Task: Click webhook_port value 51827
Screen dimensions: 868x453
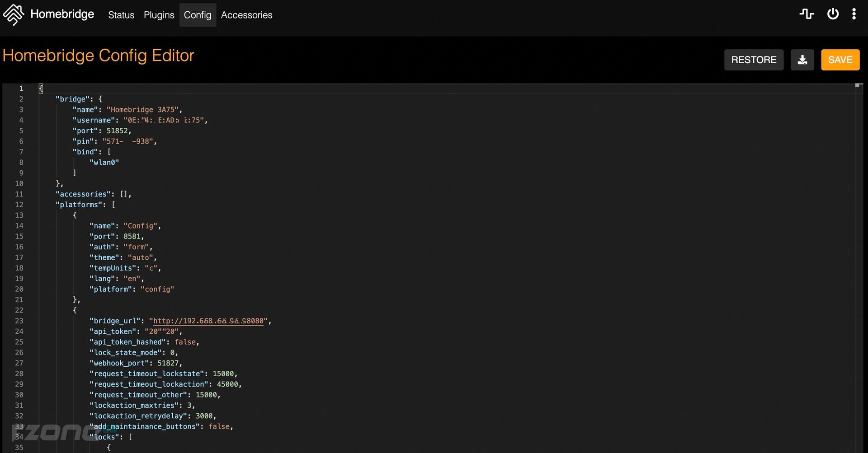Action: pyautogui.click(x=168, y=363)
